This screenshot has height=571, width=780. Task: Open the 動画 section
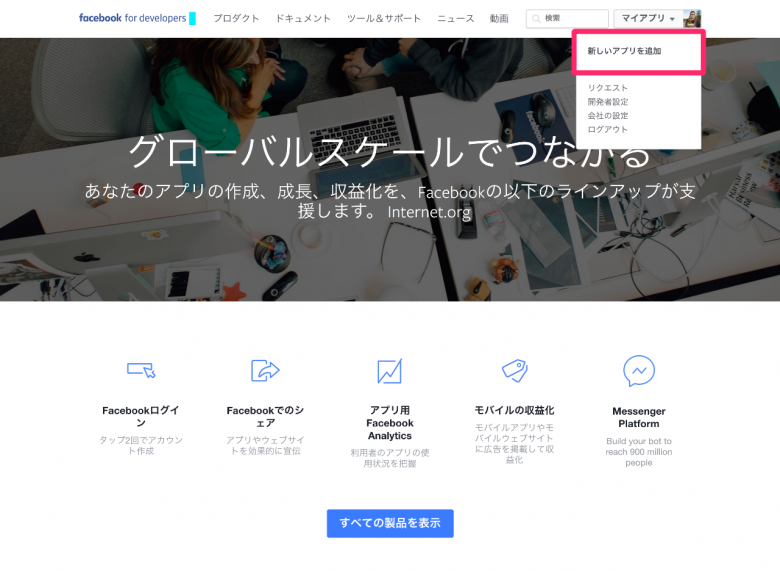pyautogui.click(x=499, y=18)
